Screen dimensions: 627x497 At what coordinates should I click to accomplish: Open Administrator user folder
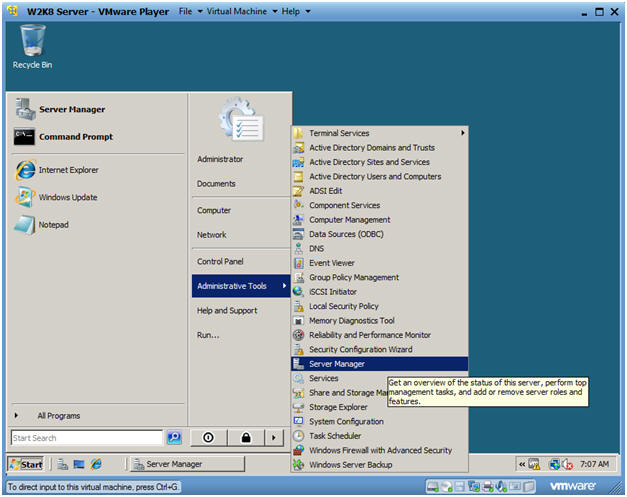[220, 159]
